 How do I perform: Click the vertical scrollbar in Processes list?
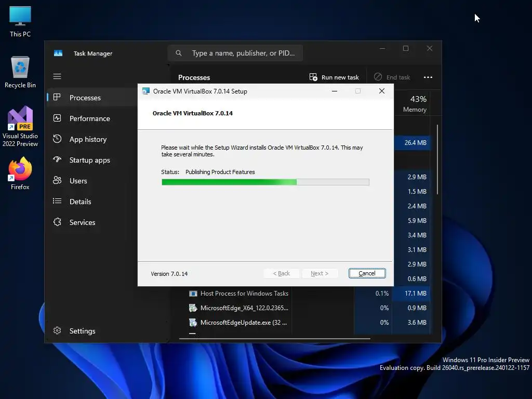click(437, 159)
